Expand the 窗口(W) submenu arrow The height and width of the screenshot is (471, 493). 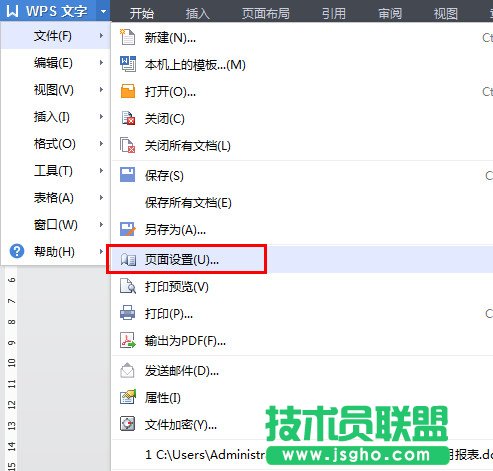click(x=101, y=224)
